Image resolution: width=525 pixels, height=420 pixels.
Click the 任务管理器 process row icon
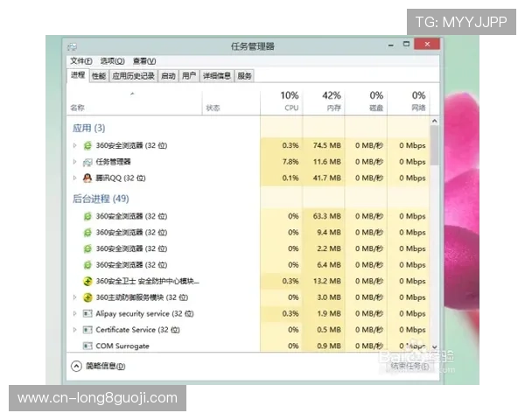pyautogui.click(x=87, y=162)
